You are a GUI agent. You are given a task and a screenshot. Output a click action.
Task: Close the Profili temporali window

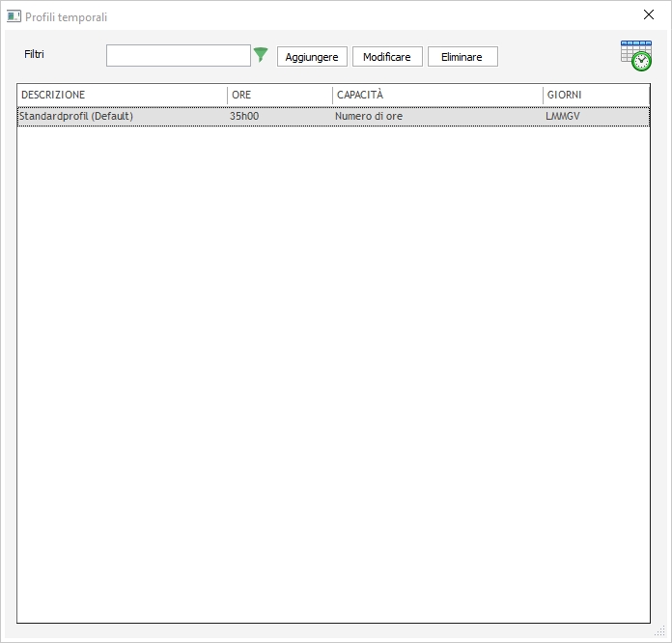[x=649, y=15]
